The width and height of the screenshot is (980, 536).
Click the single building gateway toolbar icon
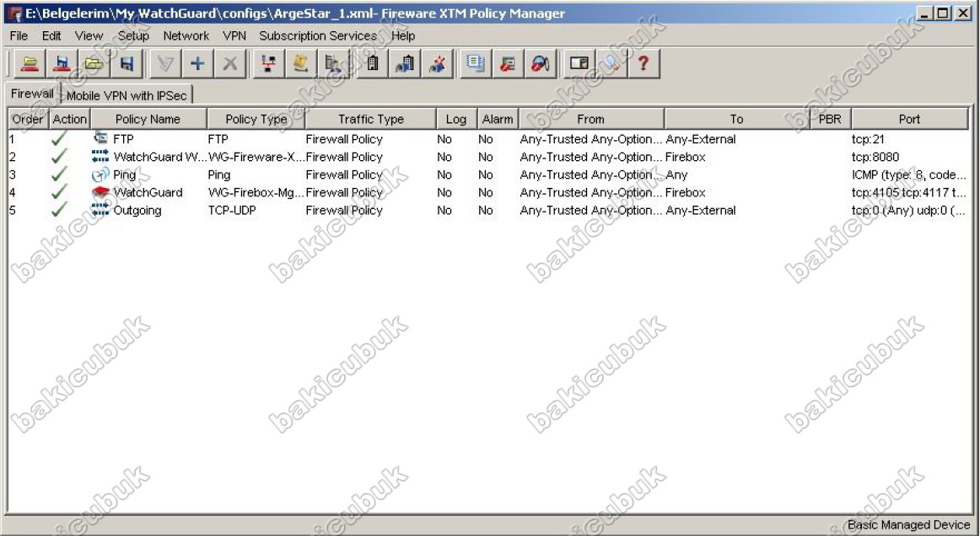click(x=373, y=63)
